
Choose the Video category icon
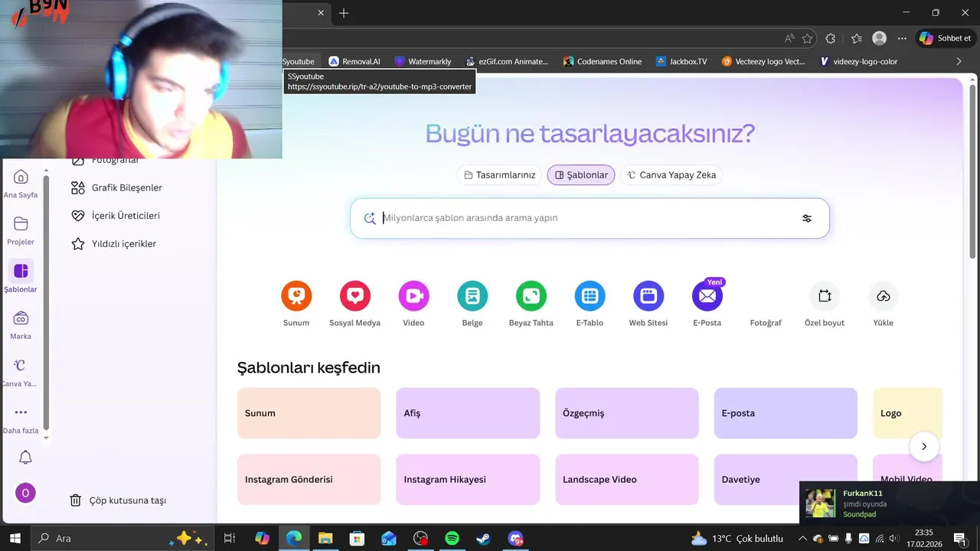point(413,295)
